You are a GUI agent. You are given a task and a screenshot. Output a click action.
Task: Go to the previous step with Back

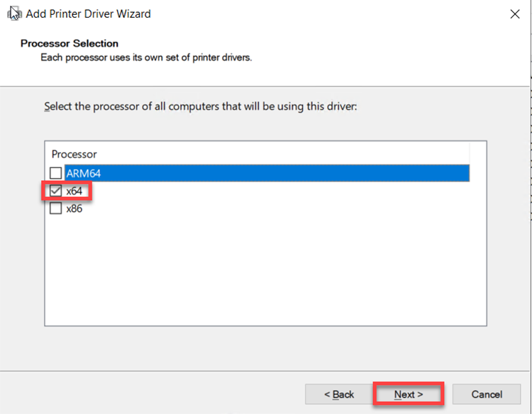(339, 394)
